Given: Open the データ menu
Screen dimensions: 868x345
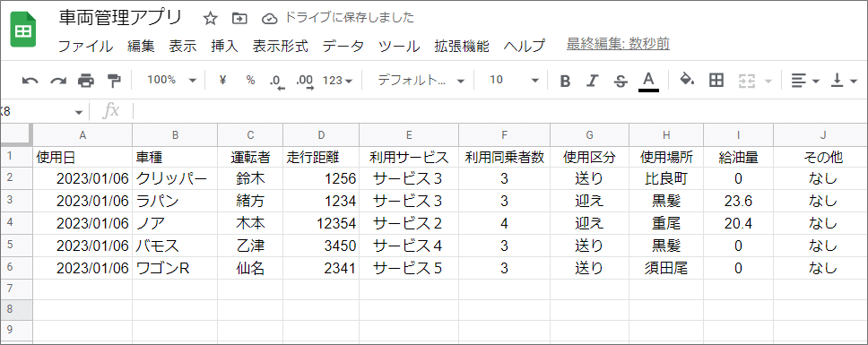Looking at the screenshot, I should click(x=343, y=46).
